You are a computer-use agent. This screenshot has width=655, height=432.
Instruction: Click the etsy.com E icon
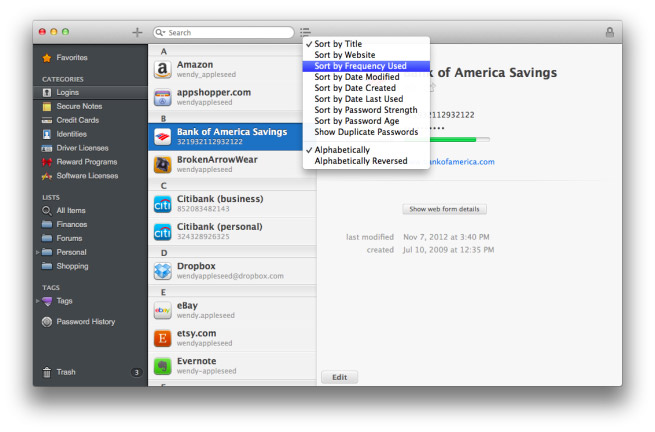(x=162, y=338)
